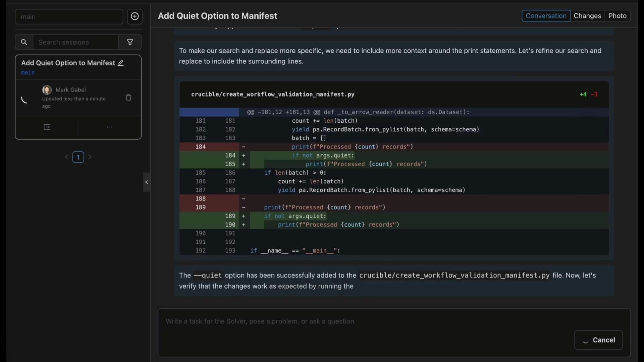Open the Photo tab
The height and width of the screenshot is (362, 644).
point(618,15)
